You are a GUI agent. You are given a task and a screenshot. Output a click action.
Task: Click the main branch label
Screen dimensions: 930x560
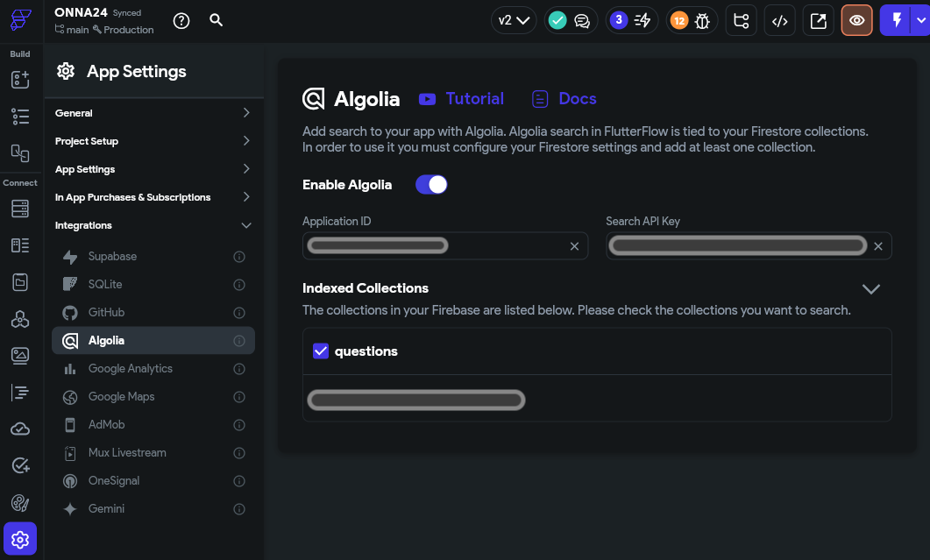(72, 30)
